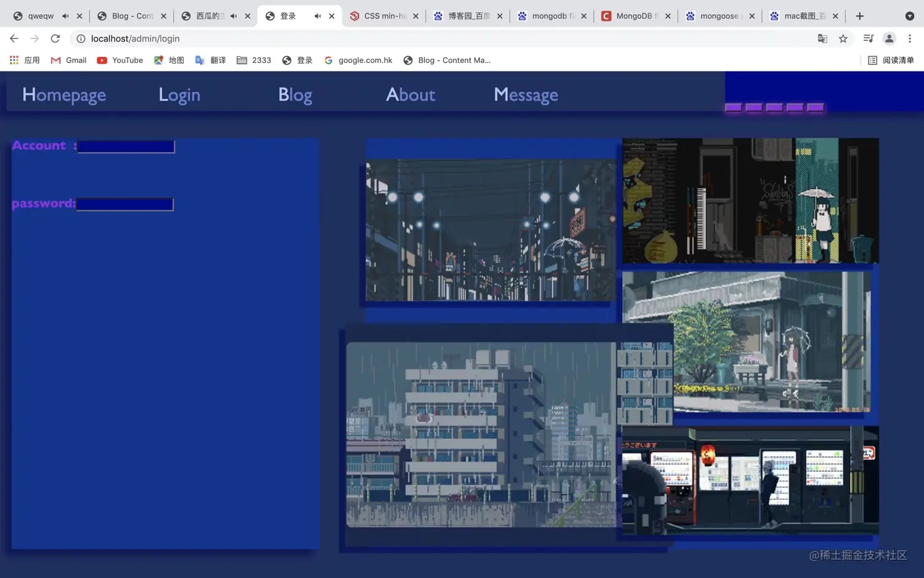The image size is (924, 578).
Task: Open Message in site navigation
Action: (x=526, y=95)
